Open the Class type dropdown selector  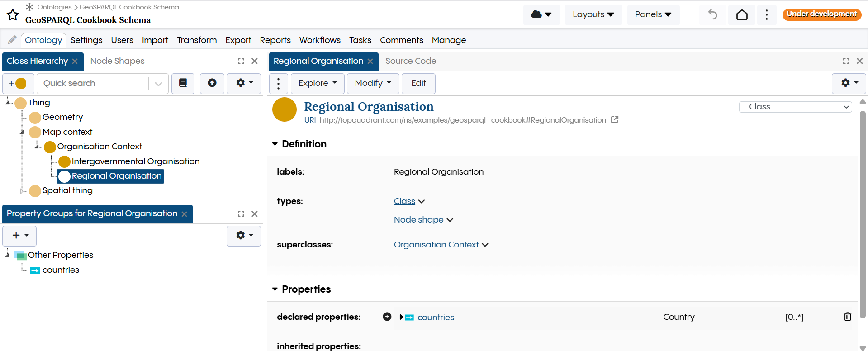[x=795, y=107]
